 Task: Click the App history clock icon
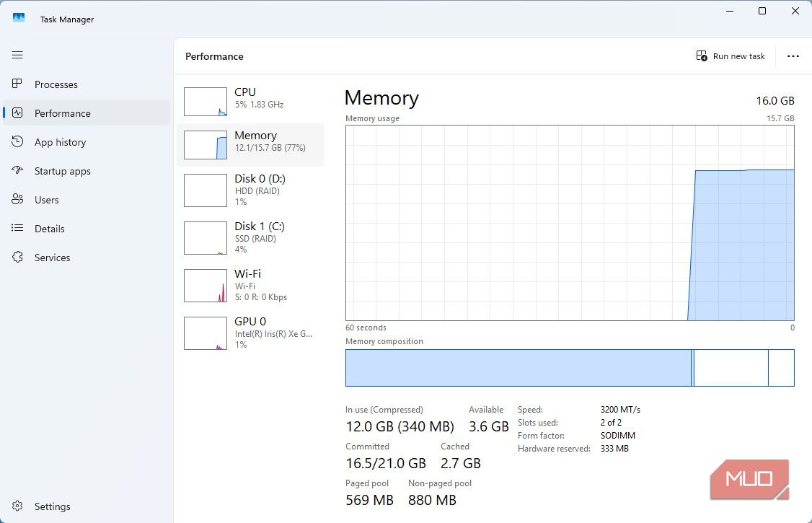click(17, 141)
